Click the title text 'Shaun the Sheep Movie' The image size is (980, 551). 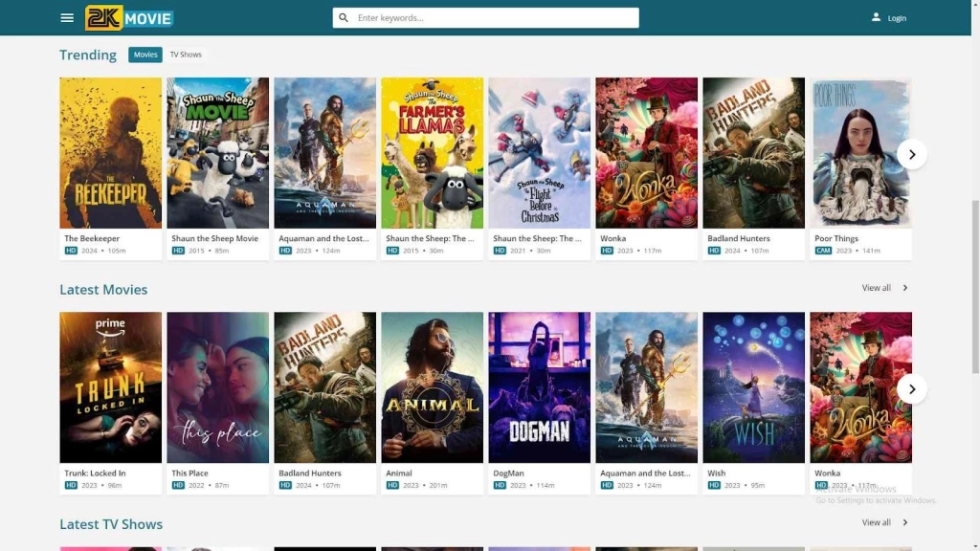214,238
